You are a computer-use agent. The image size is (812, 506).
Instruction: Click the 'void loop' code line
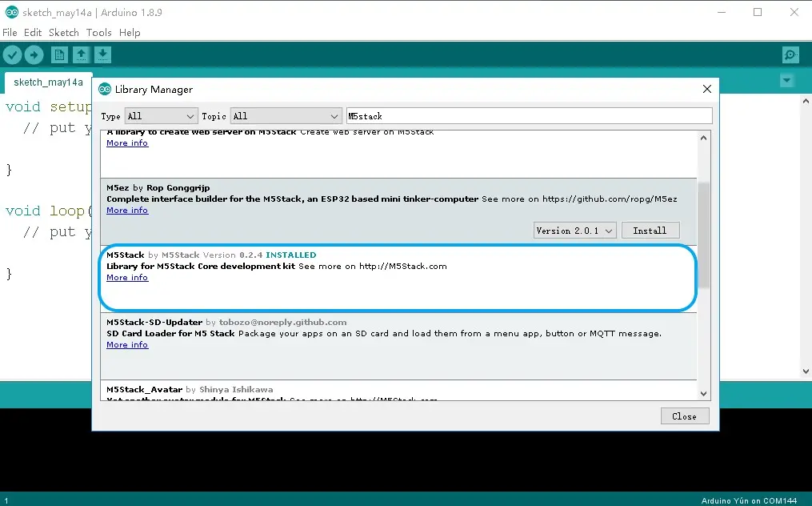[49, 211]
